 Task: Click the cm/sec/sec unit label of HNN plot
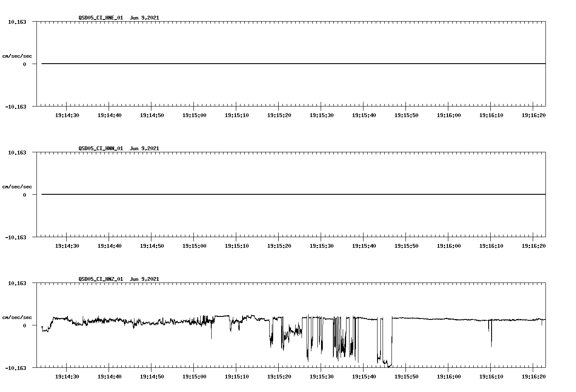(17, 187)
